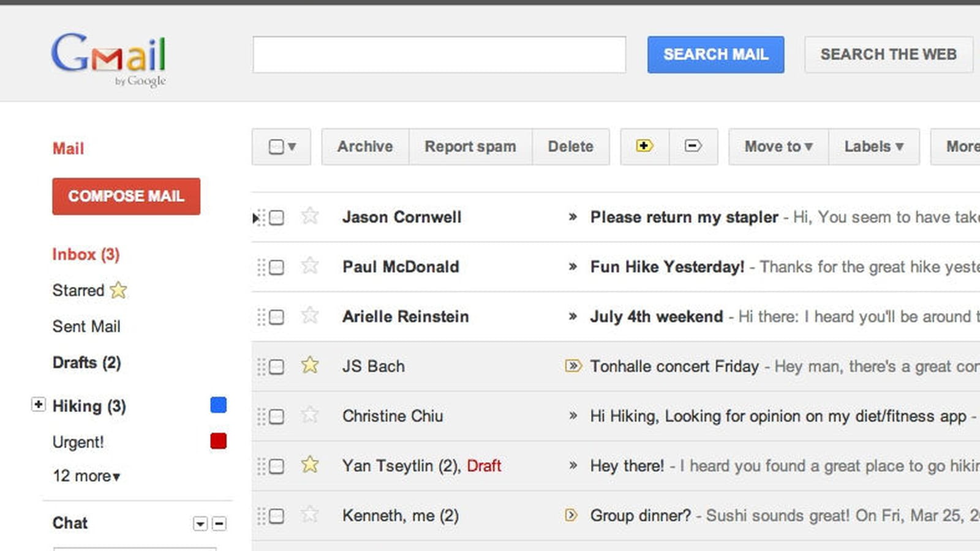Select the Christine Chiu email checkbox
980x551 pixels.
coord(276,416)
